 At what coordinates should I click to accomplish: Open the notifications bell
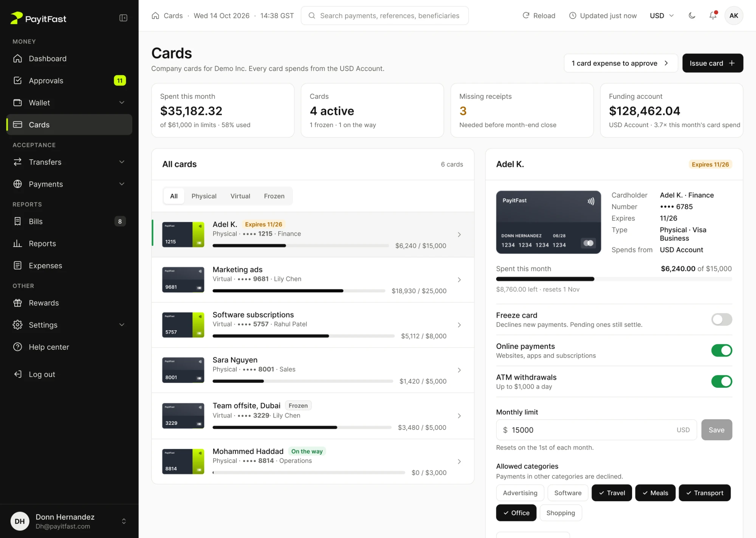713,16
